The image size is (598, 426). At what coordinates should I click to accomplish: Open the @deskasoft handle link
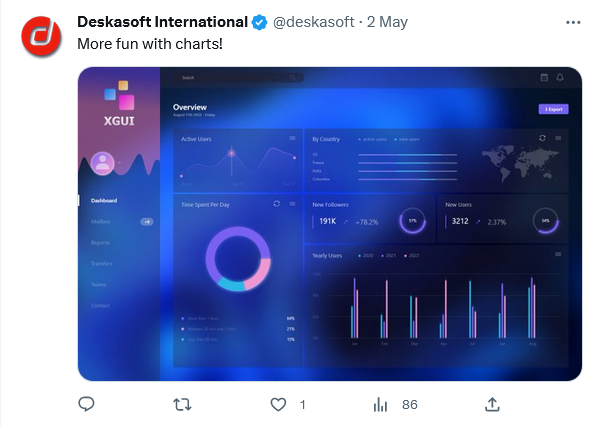(x=313, y=22)
